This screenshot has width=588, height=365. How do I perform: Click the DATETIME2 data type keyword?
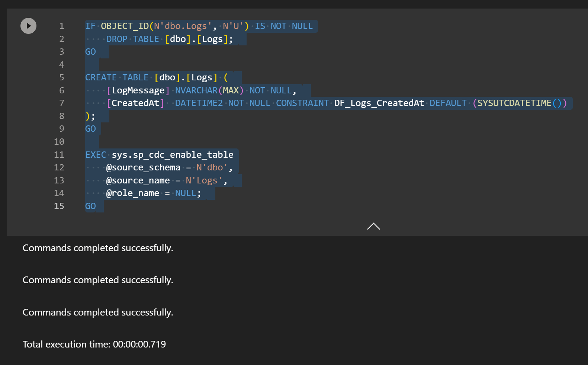[x=199, y=103]
